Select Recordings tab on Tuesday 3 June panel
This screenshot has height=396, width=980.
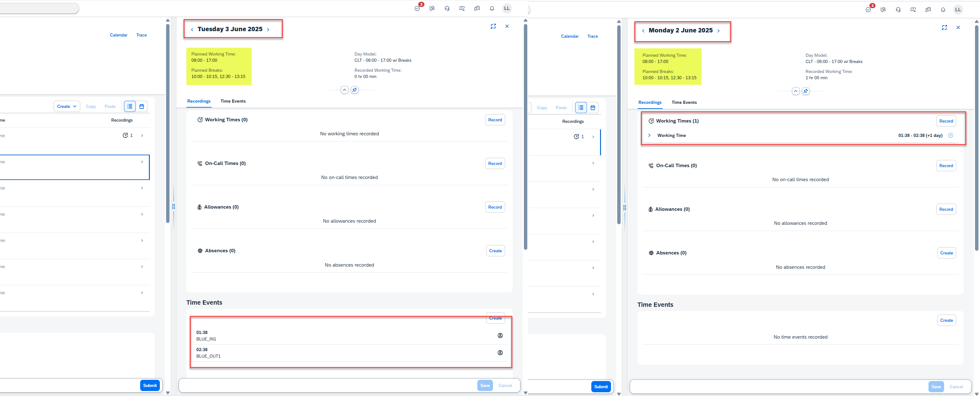tap(199, 101)
